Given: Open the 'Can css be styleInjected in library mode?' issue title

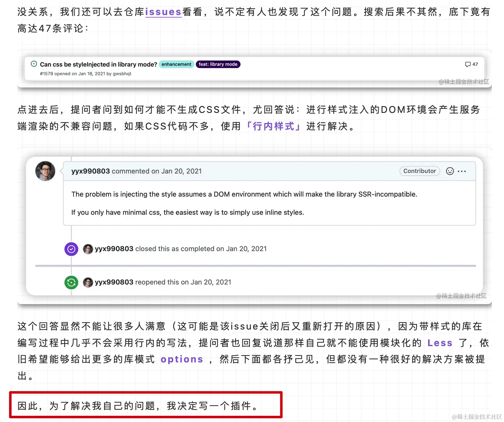Looking at the screenshot, I should pos(98,64).
